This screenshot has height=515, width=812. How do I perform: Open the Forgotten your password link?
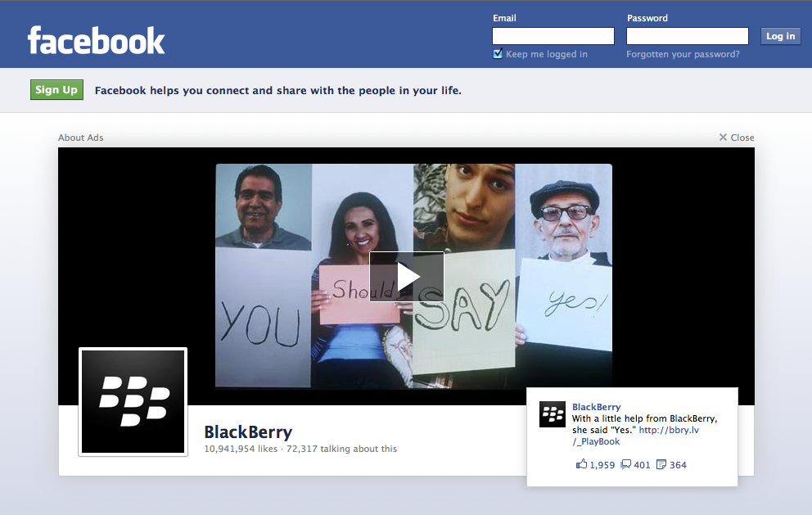coord(683,54)
